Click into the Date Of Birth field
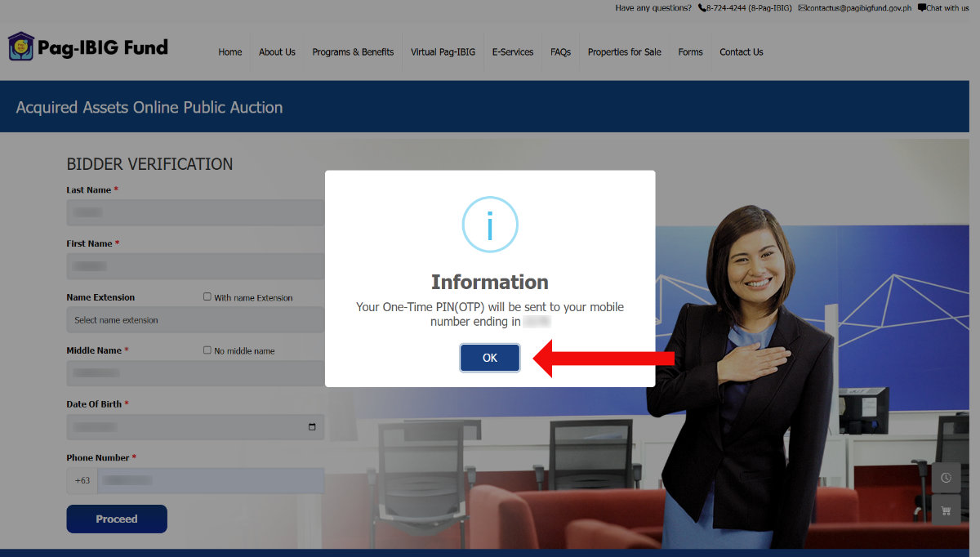980x557 pixels. (x=195, y=427)
